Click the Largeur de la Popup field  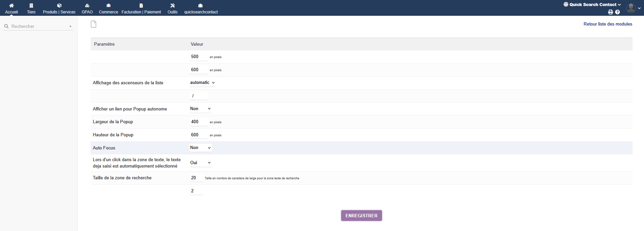(199, 122)
